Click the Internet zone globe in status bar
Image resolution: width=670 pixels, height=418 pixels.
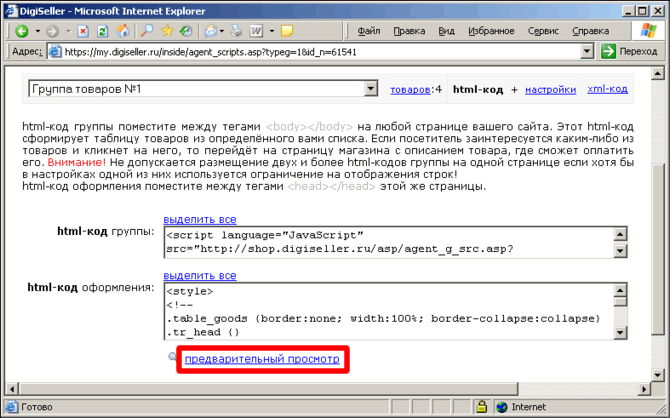(x=502, y=407)
